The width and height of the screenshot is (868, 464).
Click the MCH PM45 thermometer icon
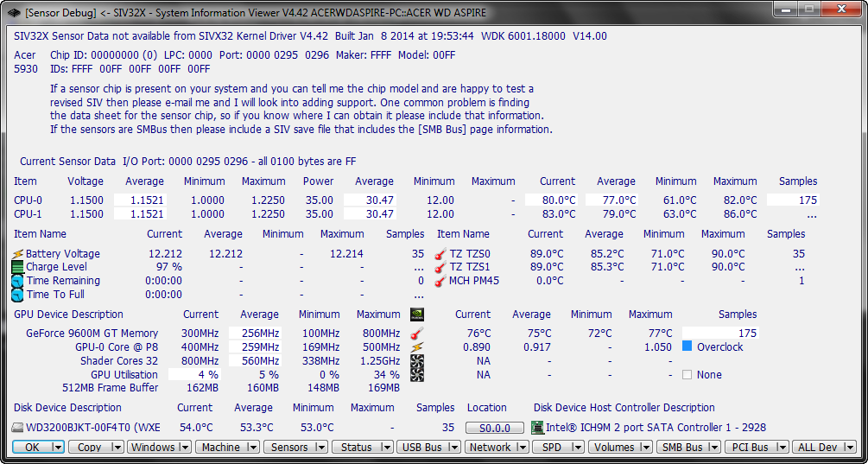point(440,281)
